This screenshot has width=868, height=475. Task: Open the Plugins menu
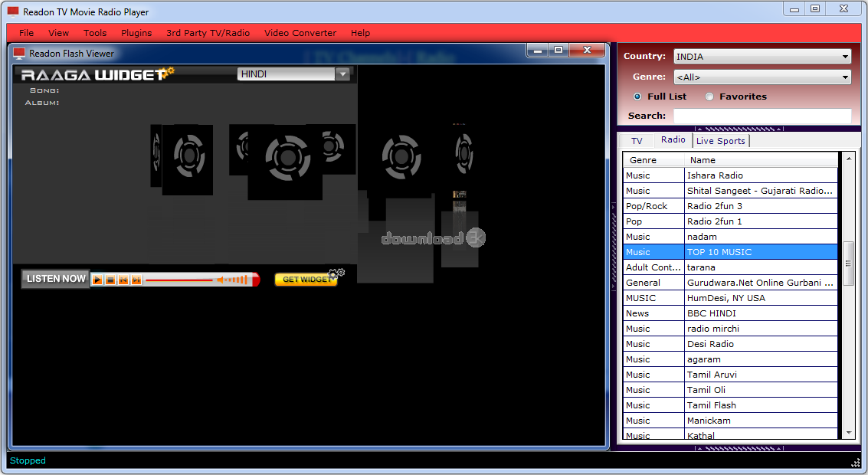pyautogui.click(x=136, y=33)
